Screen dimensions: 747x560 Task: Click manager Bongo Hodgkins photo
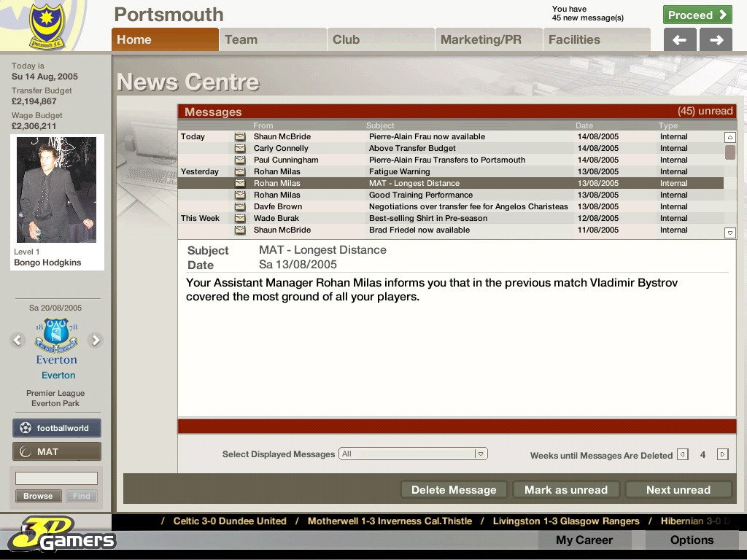56,190
